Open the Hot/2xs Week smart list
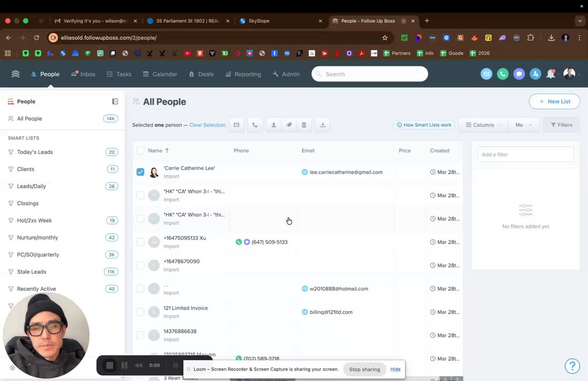The width and height of the screenshot is (588, 381). 62,220
